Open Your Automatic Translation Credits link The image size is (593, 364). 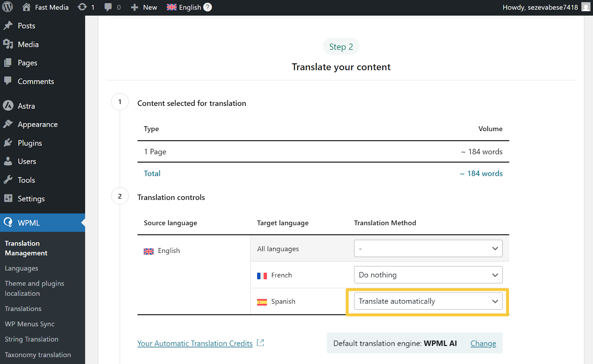click(x=195, y=343)
